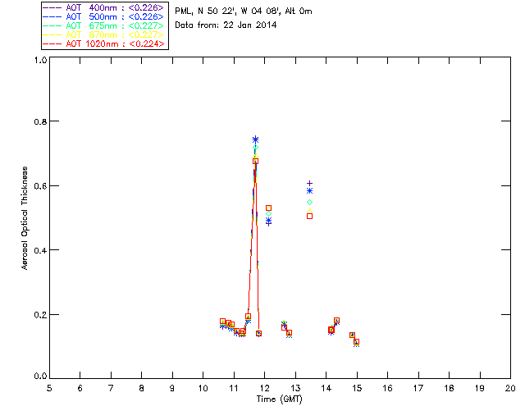The image size is (525, 420).
Task: Click the y-axis tick label 0.2
Action: tap(40, 314)
